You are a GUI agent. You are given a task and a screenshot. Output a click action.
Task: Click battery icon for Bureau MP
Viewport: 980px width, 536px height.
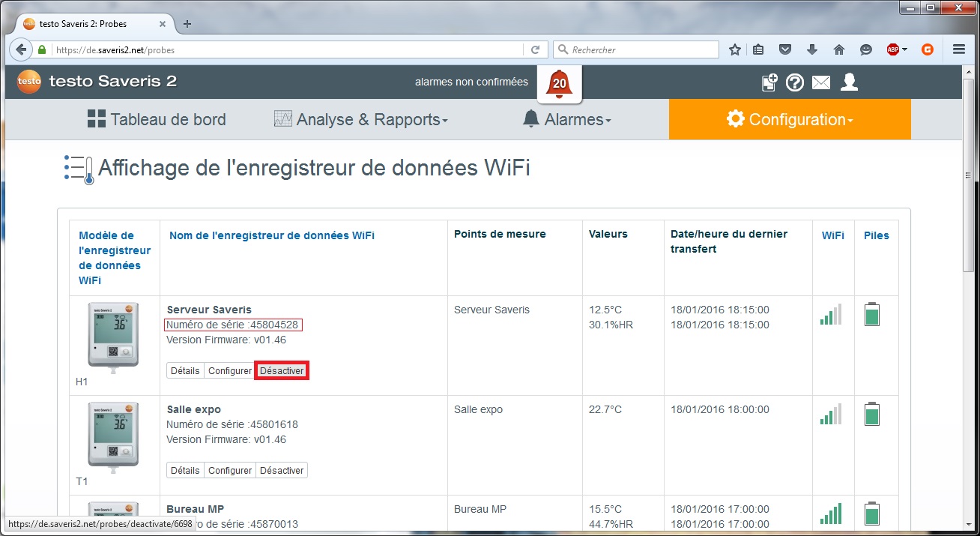(x=872, y=514)
